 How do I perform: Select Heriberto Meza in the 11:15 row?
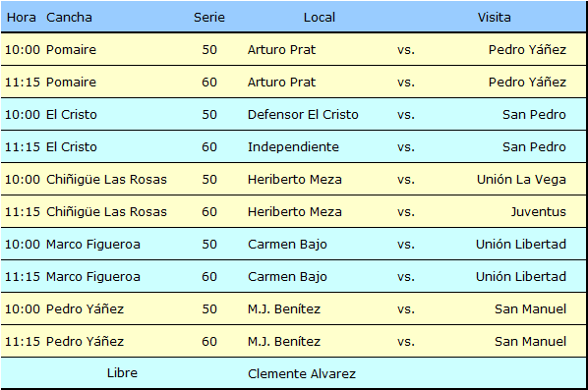tap(295, 211)
